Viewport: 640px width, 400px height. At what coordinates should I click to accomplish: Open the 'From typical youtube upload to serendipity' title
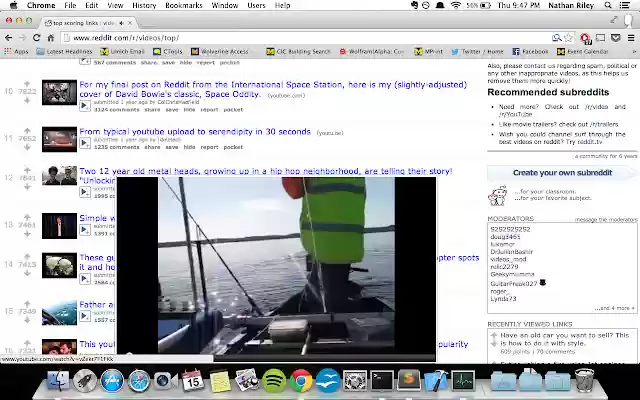click(195, 132)
